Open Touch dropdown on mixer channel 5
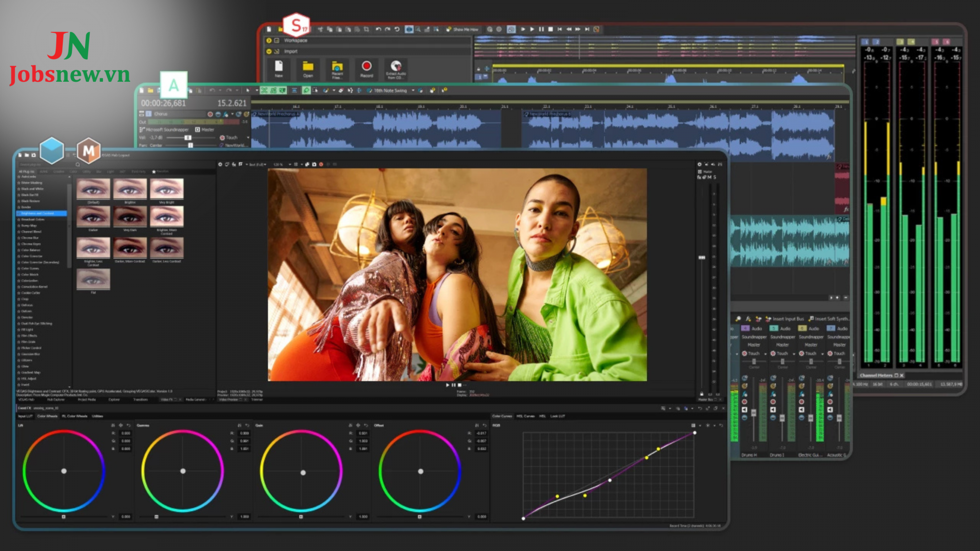 794,354
